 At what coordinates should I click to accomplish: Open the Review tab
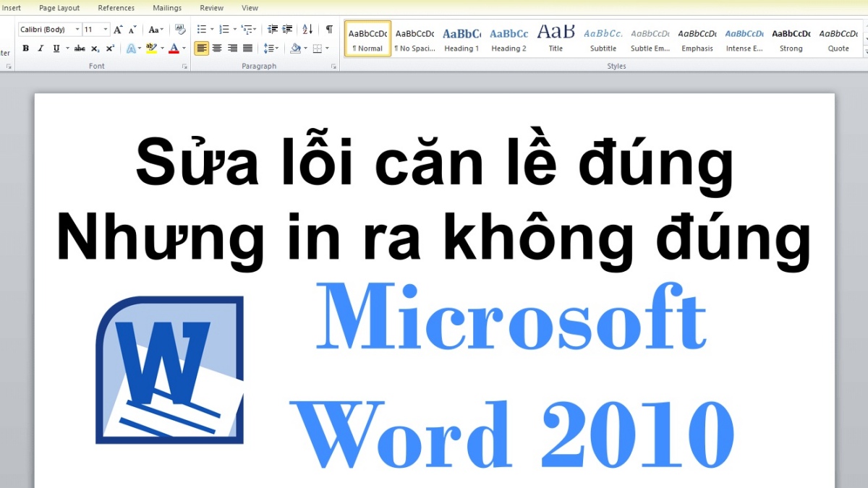(x=212, y=8)
